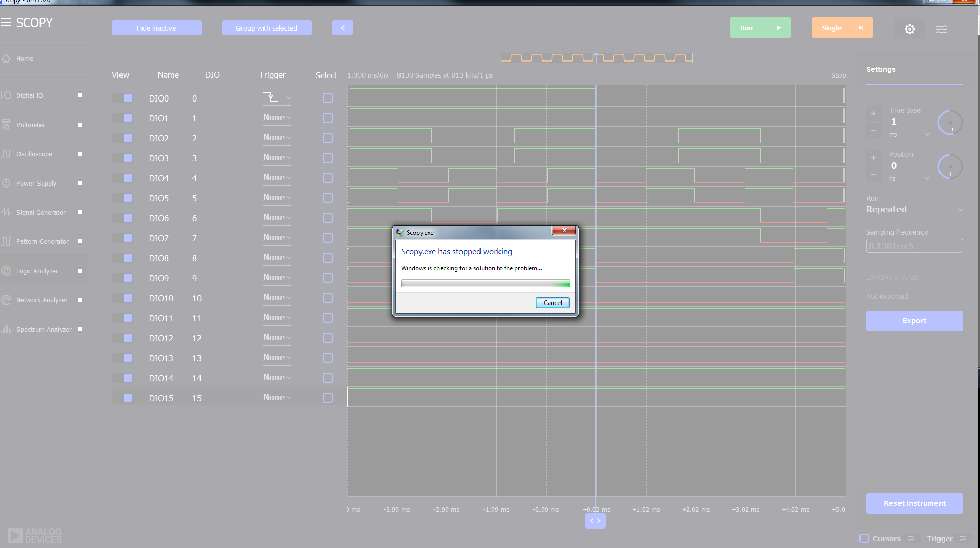Click the trigger settings sliders icon
Image resolution: width=980 pixels, height=548 pixels.
963,538
